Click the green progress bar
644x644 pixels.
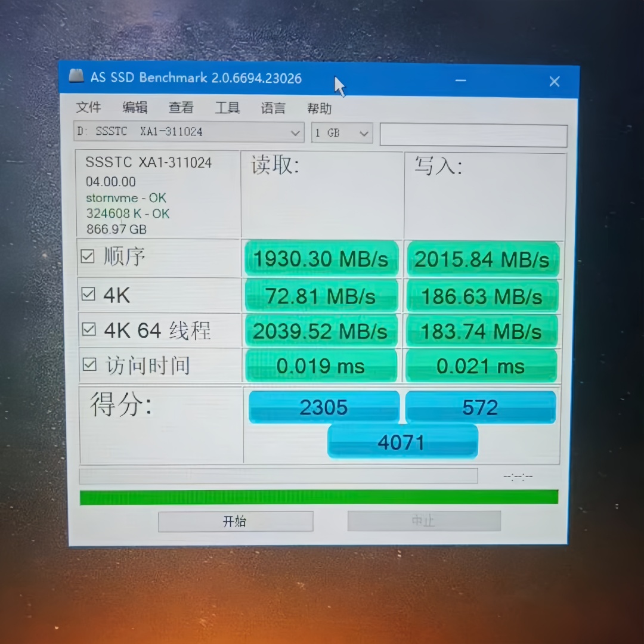tap(319, 497)
